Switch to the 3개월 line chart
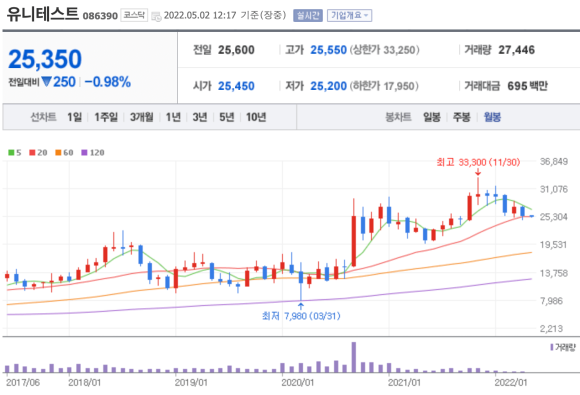This screenshot has height=395, width=580. point(142,117)
